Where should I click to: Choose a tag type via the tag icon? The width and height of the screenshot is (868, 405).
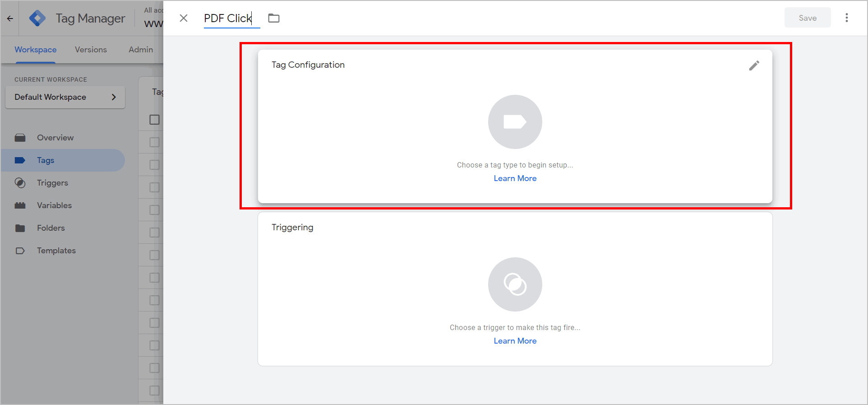[515, 122]
